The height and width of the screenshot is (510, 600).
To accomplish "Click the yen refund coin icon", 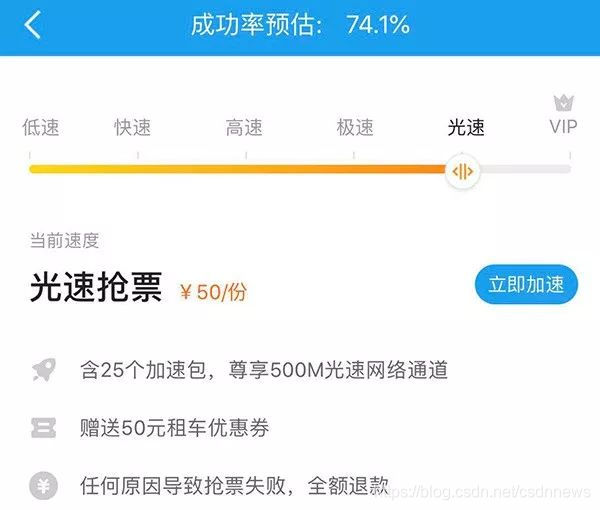I will tap(43, 486).
